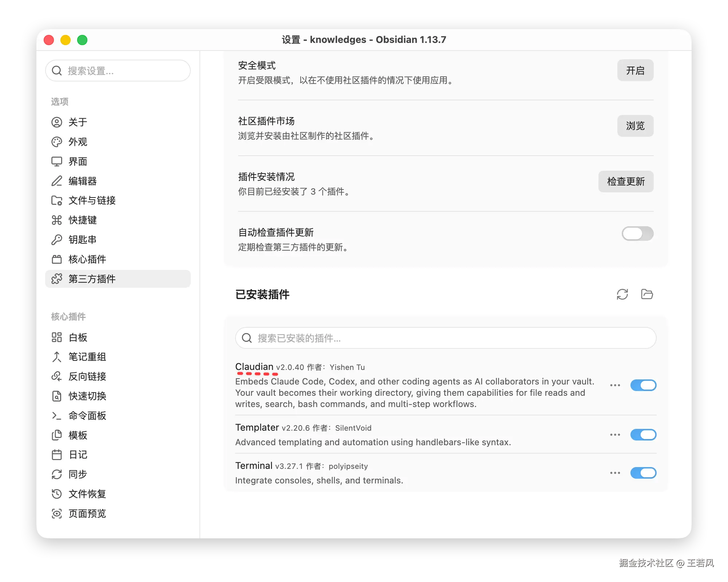The height and width of the screenshot is (582, 728).
Task: Click the 开启 button for 安全模式
Action: [x=636, y=70]
